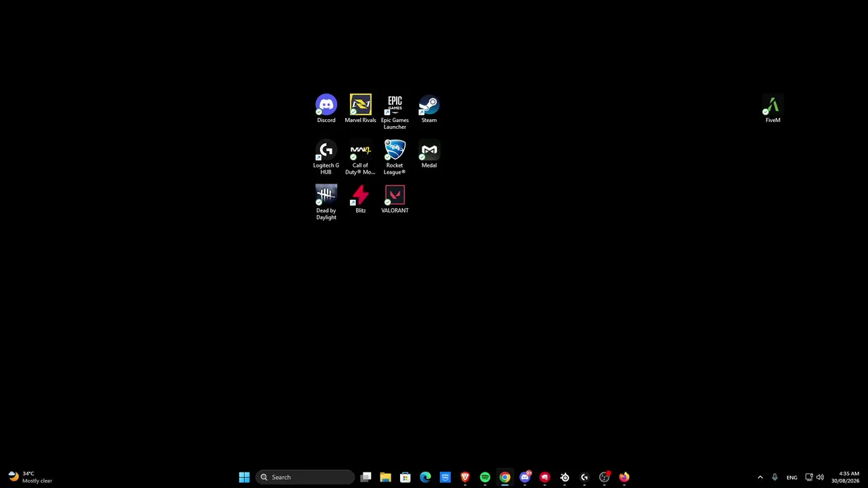Open the Medal desktop shortcut
The height and width of the screenshot is (488, 868).
pyautogui.click(x=429, y=155)
